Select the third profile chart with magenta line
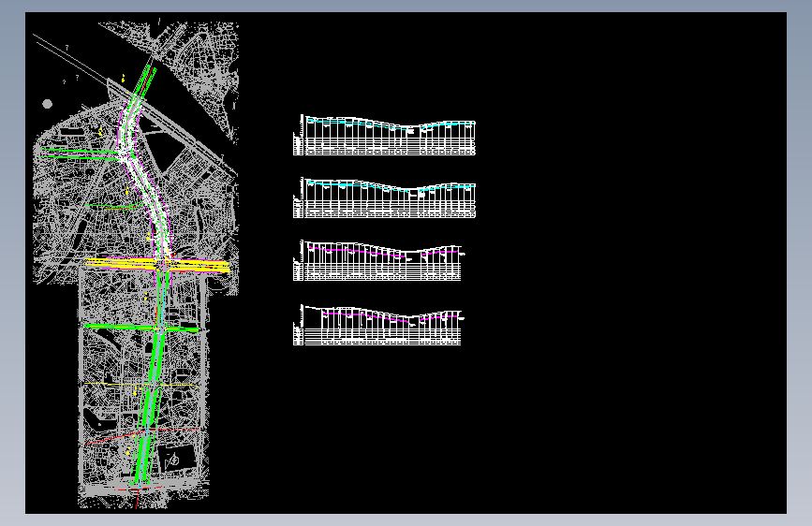This screenshot has height=526, width=812. point(378,260)
